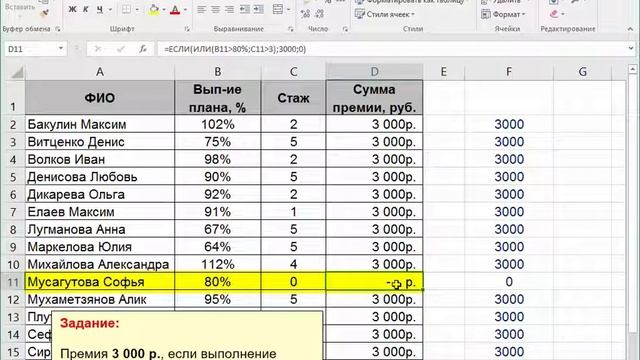Screen dimensions: 640x360
Task: Click vertical scrollbar up arrow
Action: (632, 69)
